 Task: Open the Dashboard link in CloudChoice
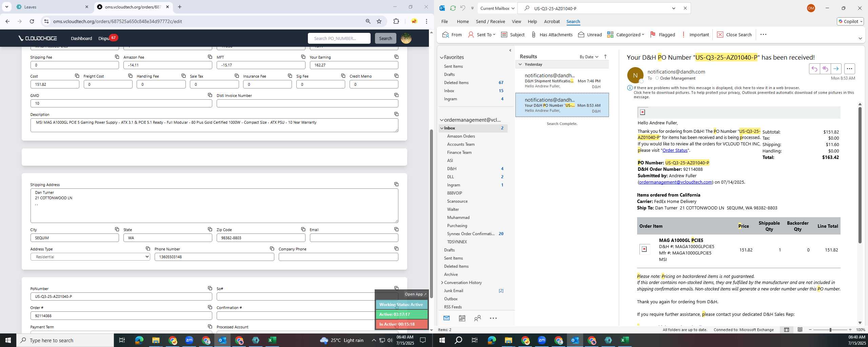[81, 38]
